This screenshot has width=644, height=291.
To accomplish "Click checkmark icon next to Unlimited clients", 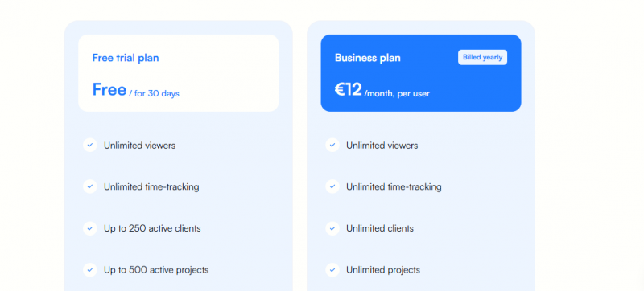I will (x=332, y=228).
